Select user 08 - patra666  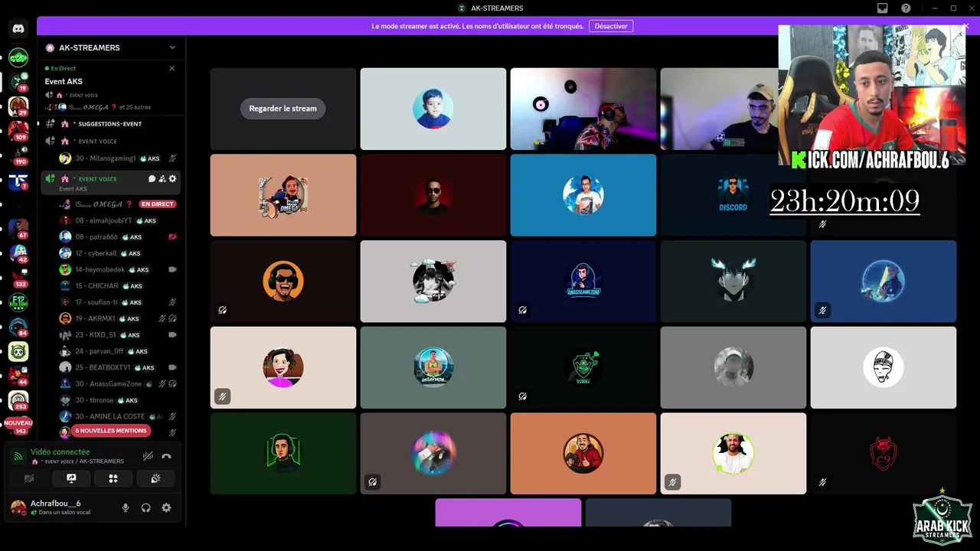(117, 237)
